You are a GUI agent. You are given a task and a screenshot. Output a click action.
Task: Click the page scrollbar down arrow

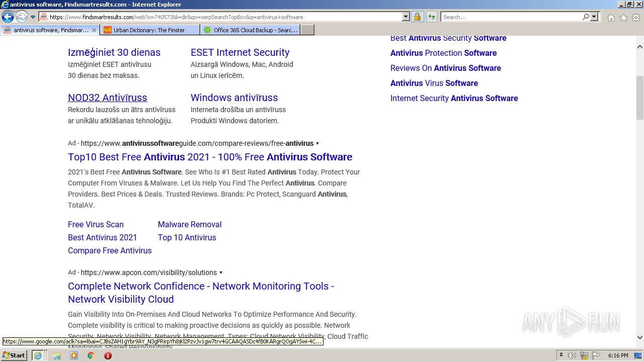[640, 337]
